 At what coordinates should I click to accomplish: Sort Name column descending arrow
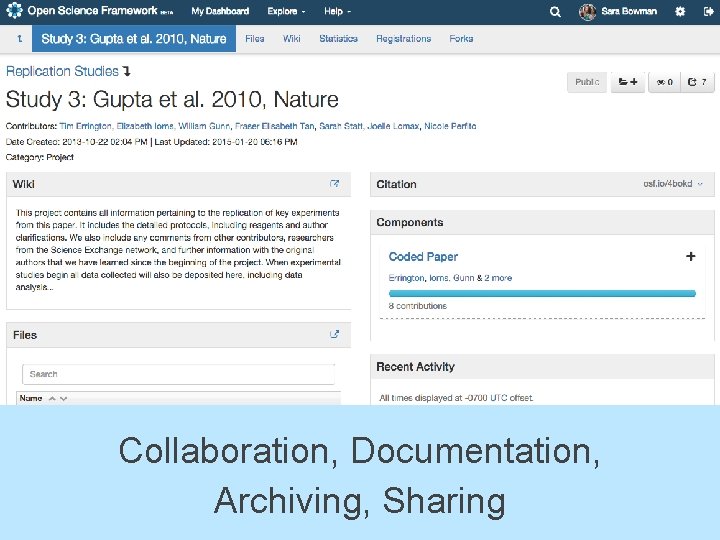[x=64, y=399]
